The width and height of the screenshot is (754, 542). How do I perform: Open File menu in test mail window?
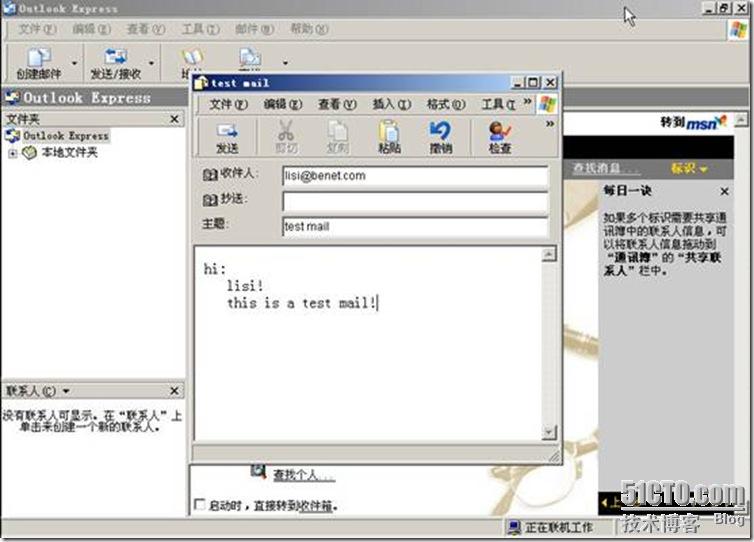228,104
